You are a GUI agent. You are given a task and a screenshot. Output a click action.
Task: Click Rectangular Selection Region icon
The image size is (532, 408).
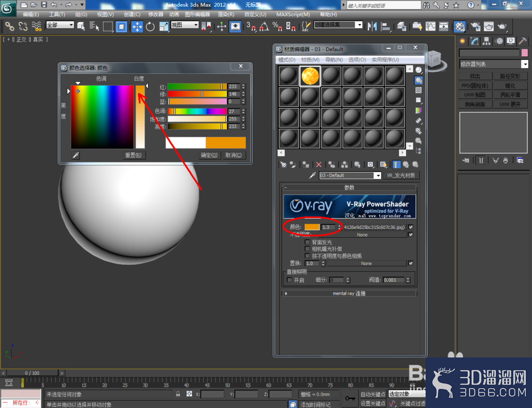coord(108,27)
